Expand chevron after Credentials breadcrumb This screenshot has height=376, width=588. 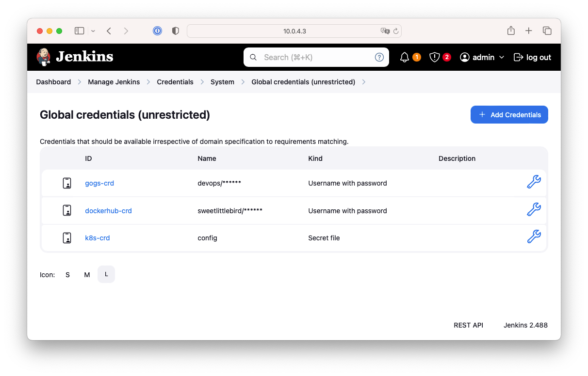pos(202,82)
